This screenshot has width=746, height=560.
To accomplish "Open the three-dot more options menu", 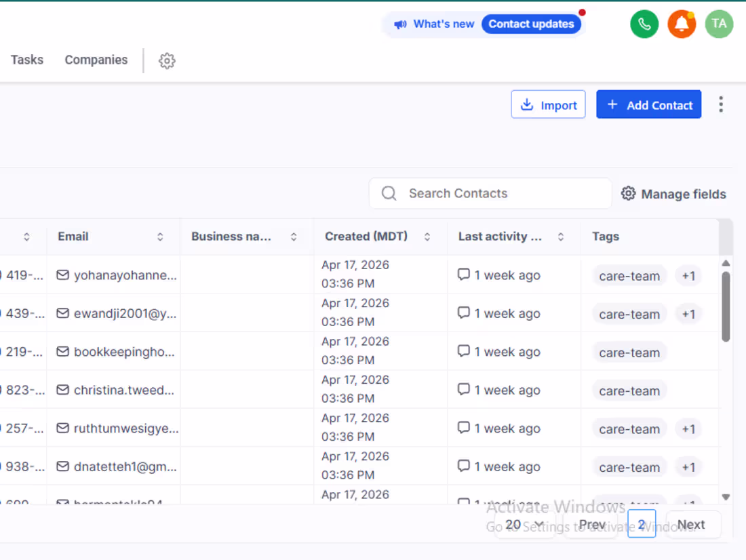I will (721, 104).
